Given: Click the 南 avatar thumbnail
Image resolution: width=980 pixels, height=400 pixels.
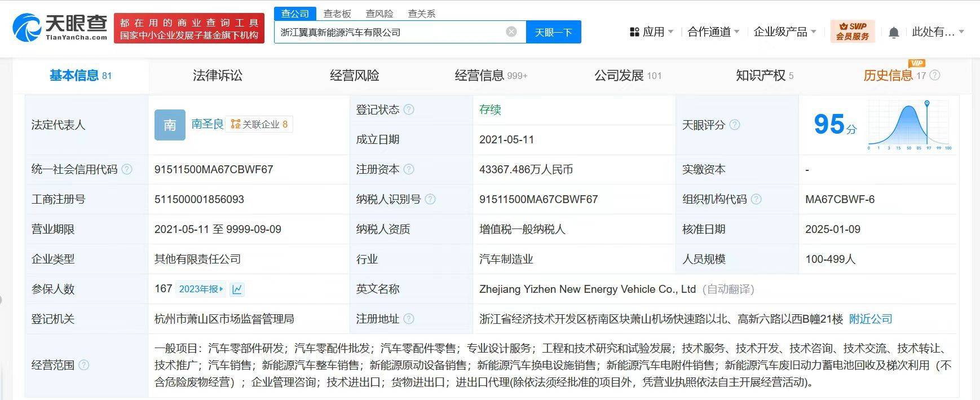Looking at the screenshot, I should 170,125.
